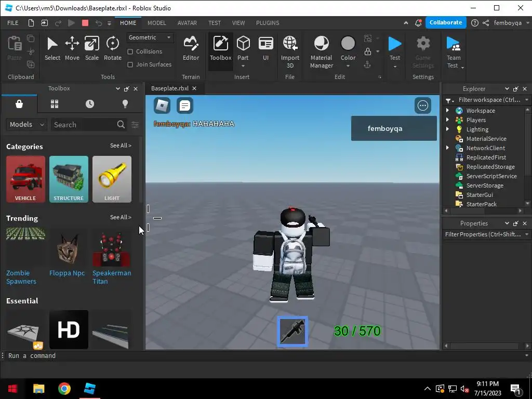Pick a part color with the Color swatch
Viewport: 532px width, 399px height.
click(x=348, y=44)
